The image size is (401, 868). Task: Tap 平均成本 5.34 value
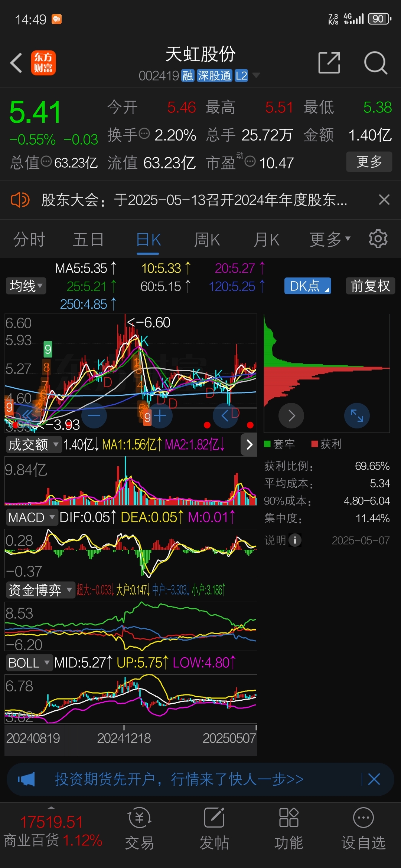pos(380,483)
